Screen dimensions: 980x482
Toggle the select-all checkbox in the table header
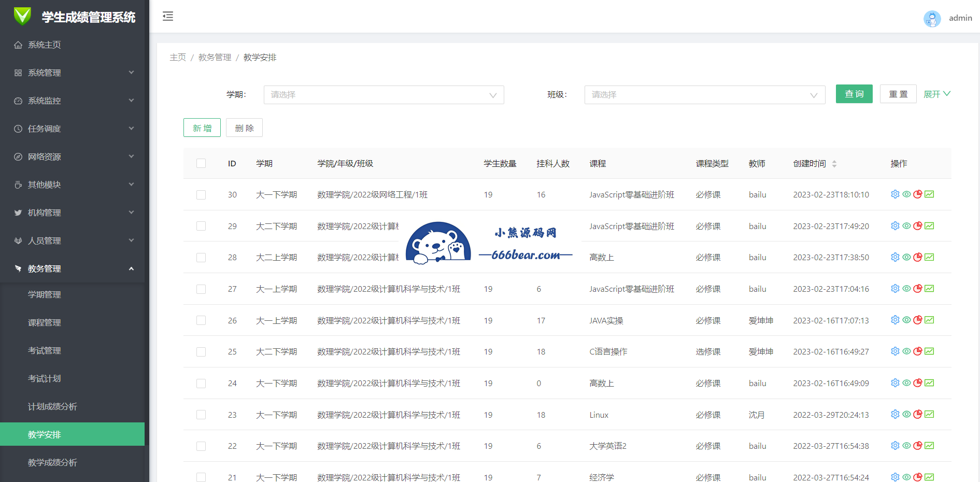click(201, 164)
